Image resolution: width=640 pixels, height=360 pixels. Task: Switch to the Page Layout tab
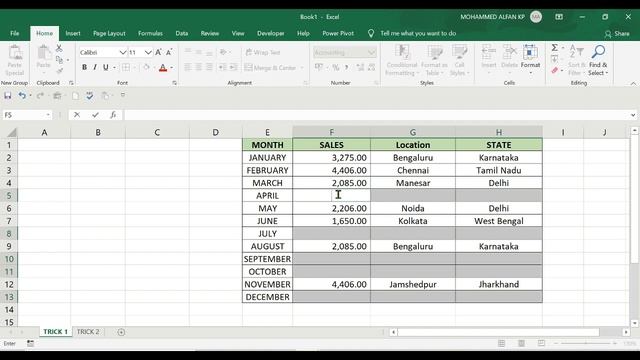point(109,33)
